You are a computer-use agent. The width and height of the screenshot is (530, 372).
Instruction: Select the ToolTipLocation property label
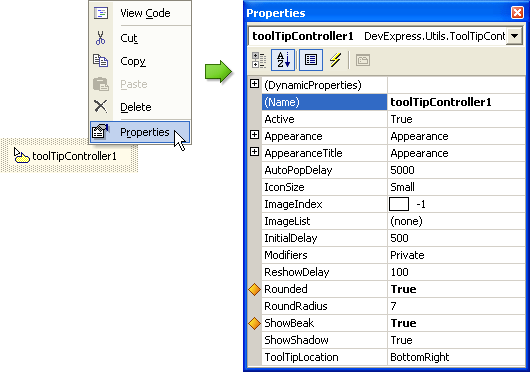301,357
